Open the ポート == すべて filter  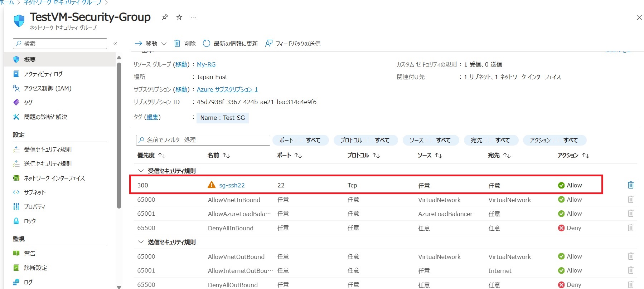coord(300,140)
